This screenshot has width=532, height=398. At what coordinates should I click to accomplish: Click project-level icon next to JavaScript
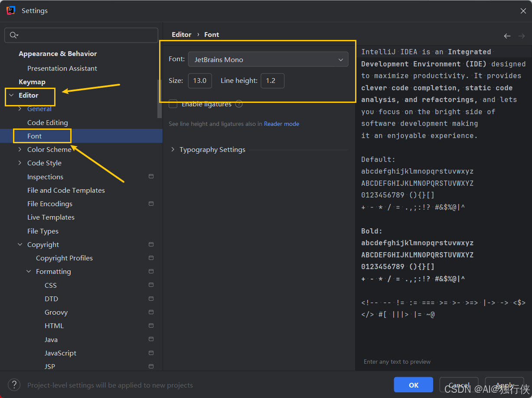pyautogui.click(x=151, y=353)
